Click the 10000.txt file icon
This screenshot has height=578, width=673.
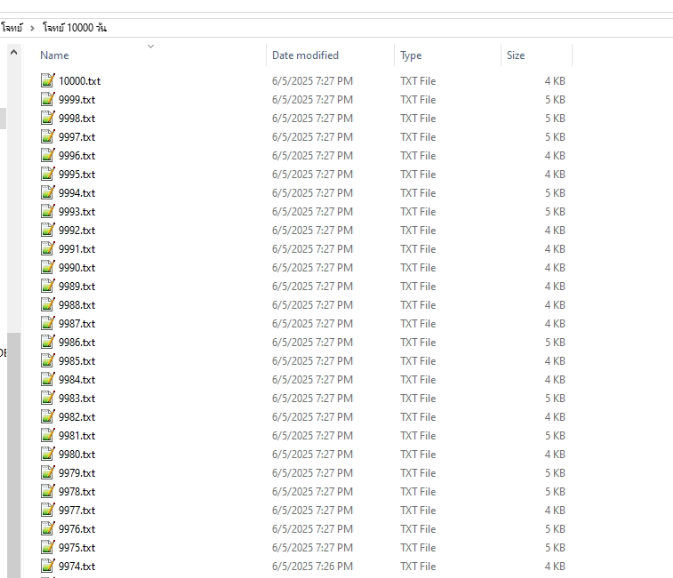[48, 81]
